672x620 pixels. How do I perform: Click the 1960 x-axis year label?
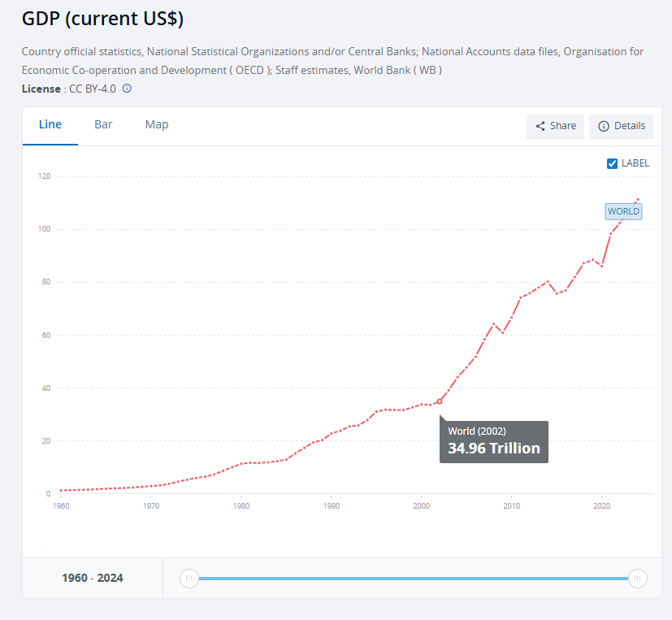click(60, 506)
